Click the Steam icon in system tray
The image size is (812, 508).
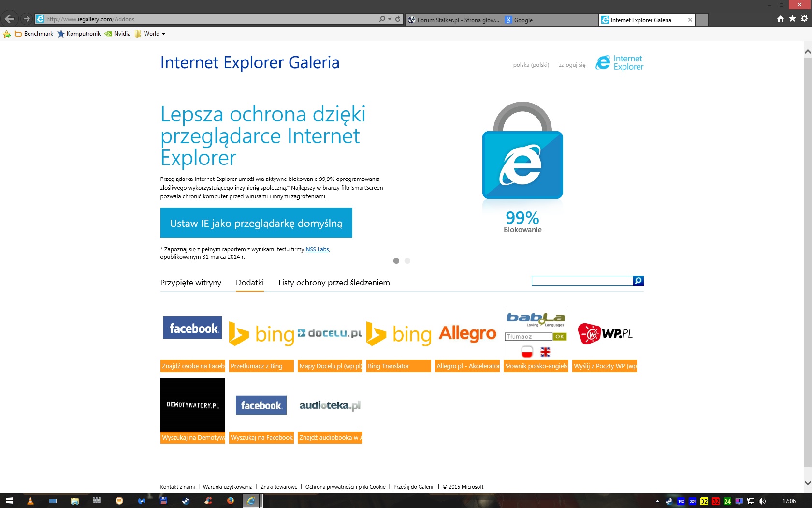click(x=669, y=501)
